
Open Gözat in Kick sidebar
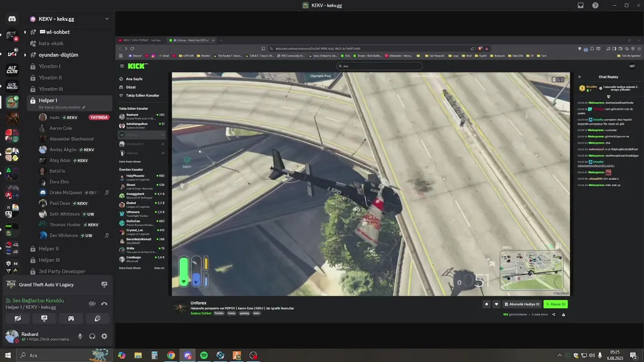[x=128, y=87]
